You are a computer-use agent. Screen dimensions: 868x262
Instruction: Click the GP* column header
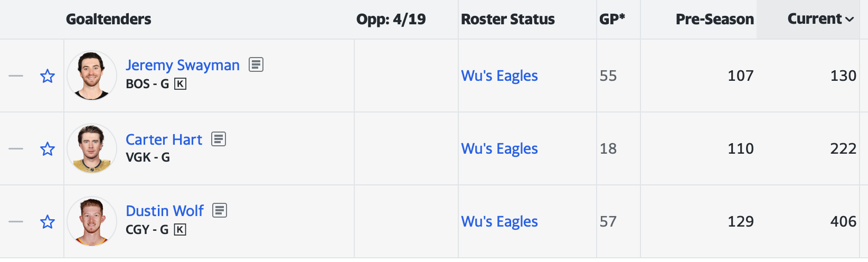(612, 20)
